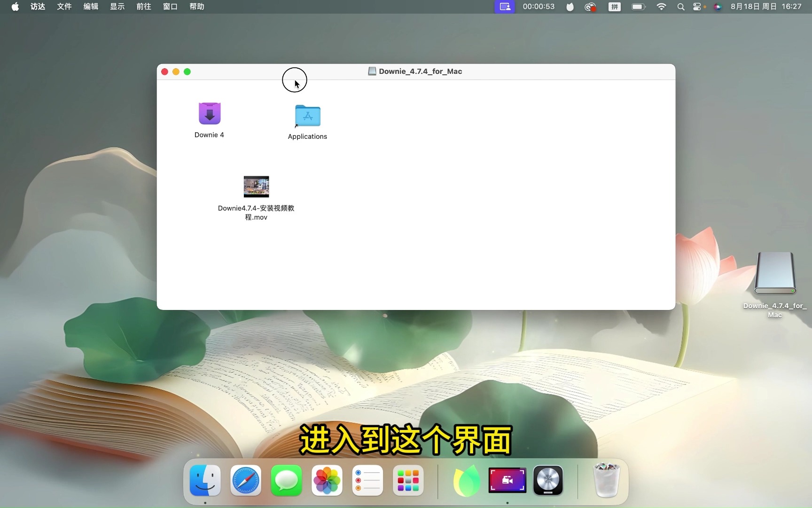This screenshot has height=508, width=812.
Task: Open the screen recorder app in Dock
Action: pos(507,480)
